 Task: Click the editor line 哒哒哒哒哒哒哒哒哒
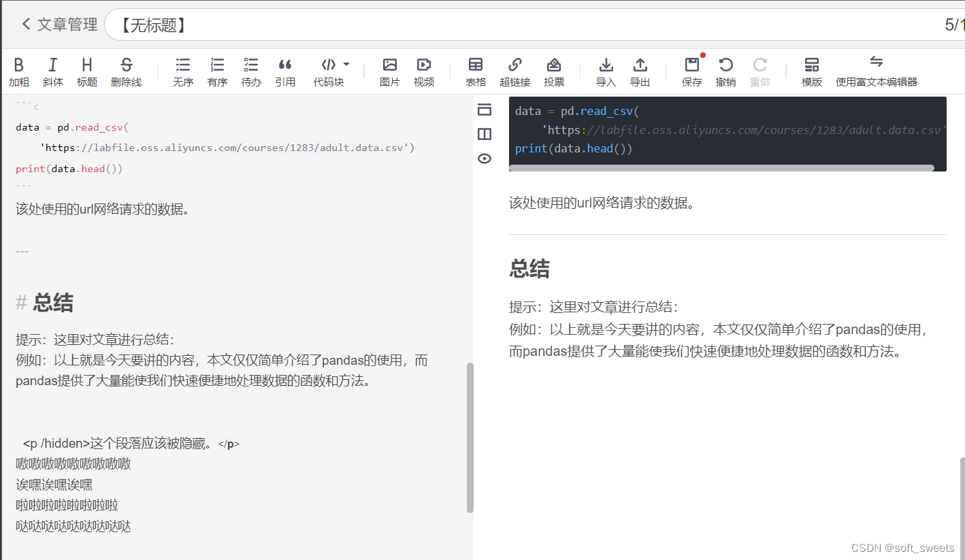click(73, 526)
